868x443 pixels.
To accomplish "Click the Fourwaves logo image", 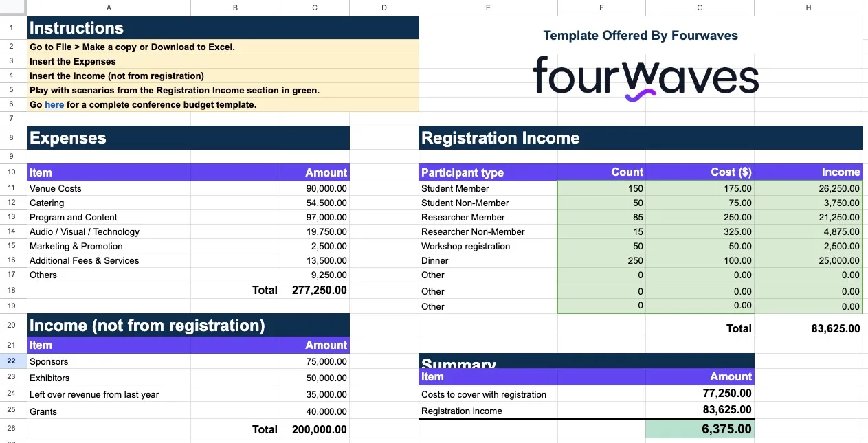I will click(x=646, y=77).
